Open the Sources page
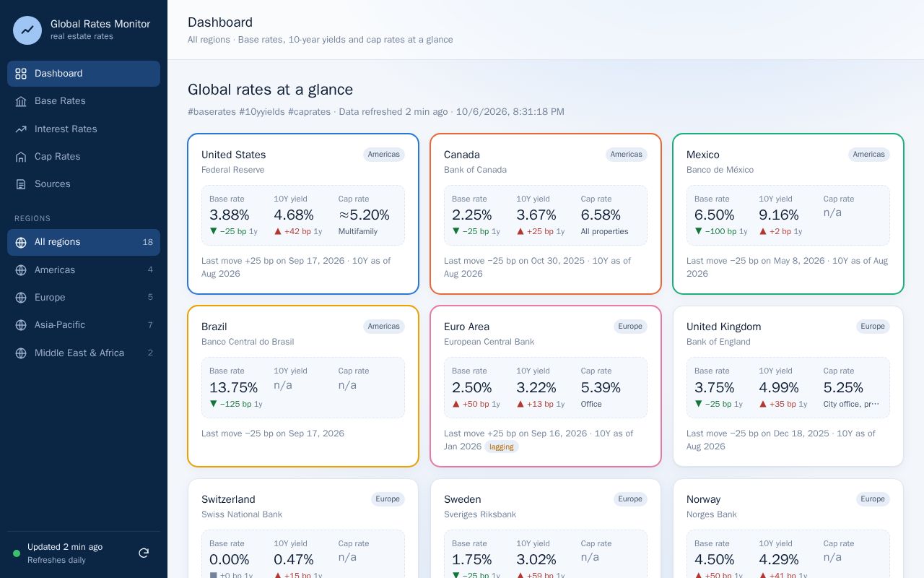The width and height of the screenshot is (924, 578). point(84,184)
